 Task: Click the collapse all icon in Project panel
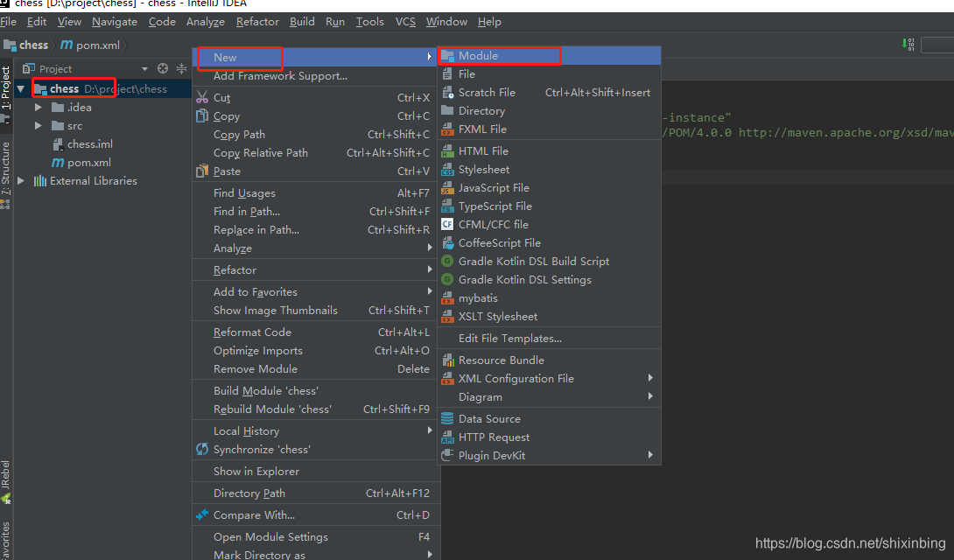(181, 69)
